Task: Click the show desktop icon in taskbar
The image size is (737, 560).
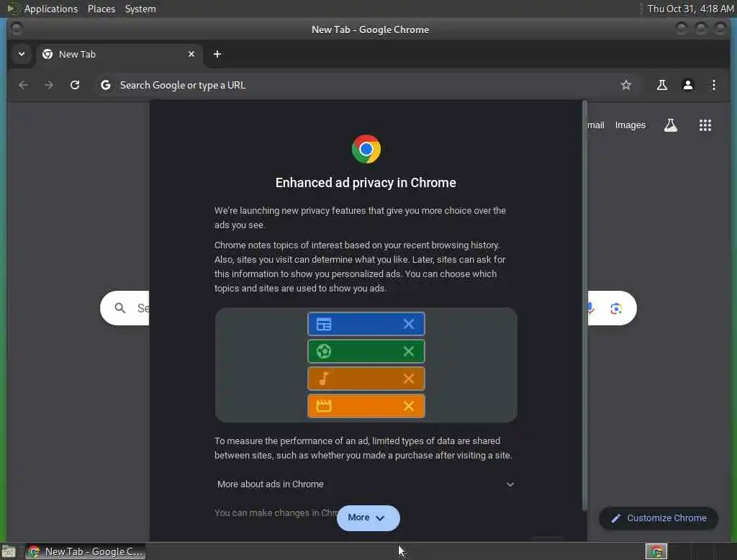Action: 9,551
